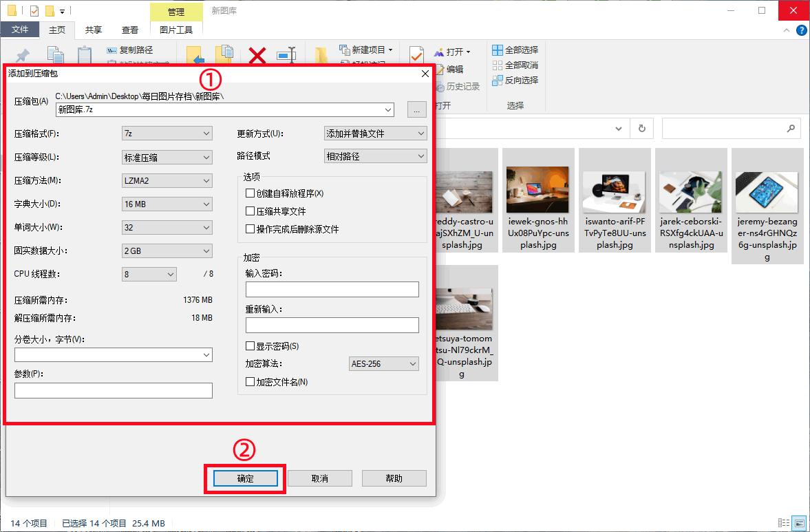Viewport: 810px width, 532px height.
Task: Open the 文件 menu
Action: (x=21, y=30)
